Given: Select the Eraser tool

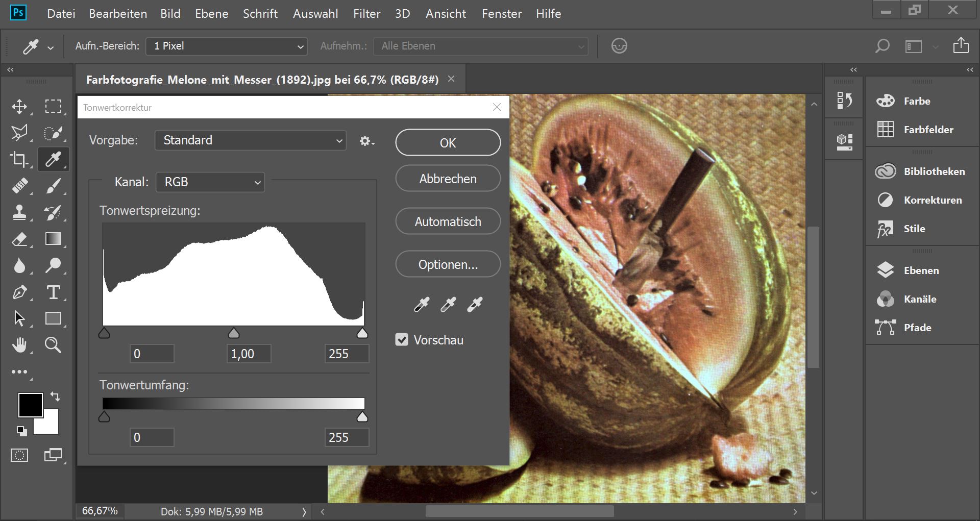Looking at the screenshot, I should 19,239.
